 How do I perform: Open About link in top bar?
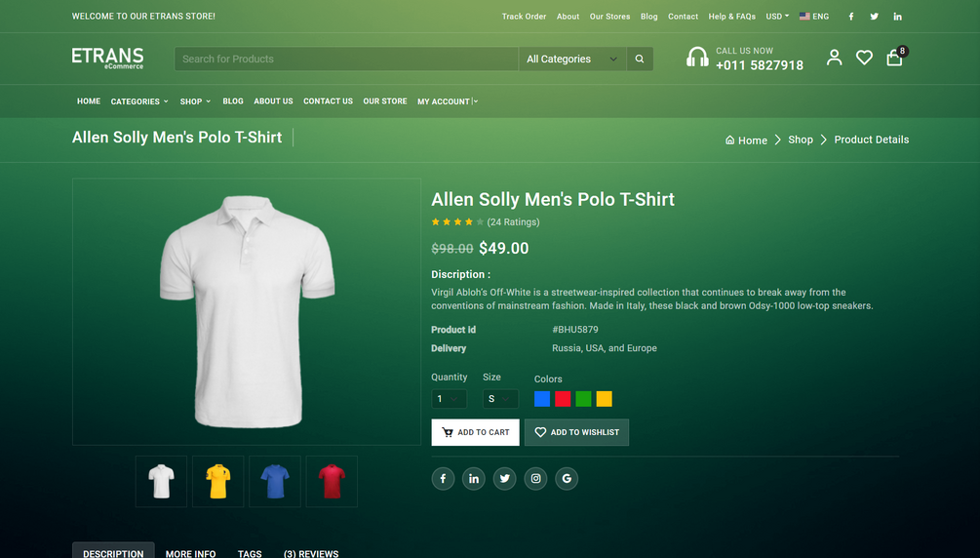568,17
